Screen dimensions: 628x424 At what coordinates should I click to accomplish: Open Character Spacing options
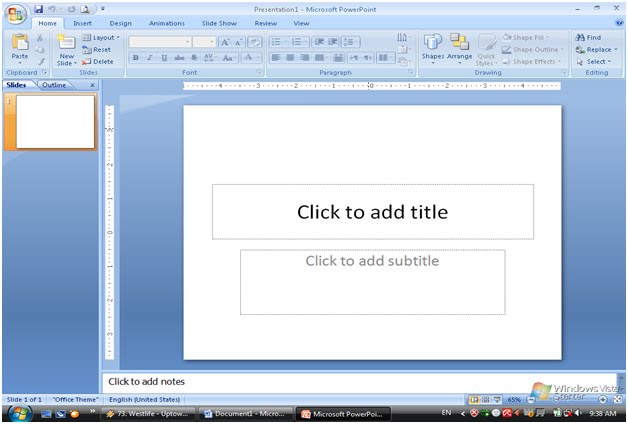209,58
